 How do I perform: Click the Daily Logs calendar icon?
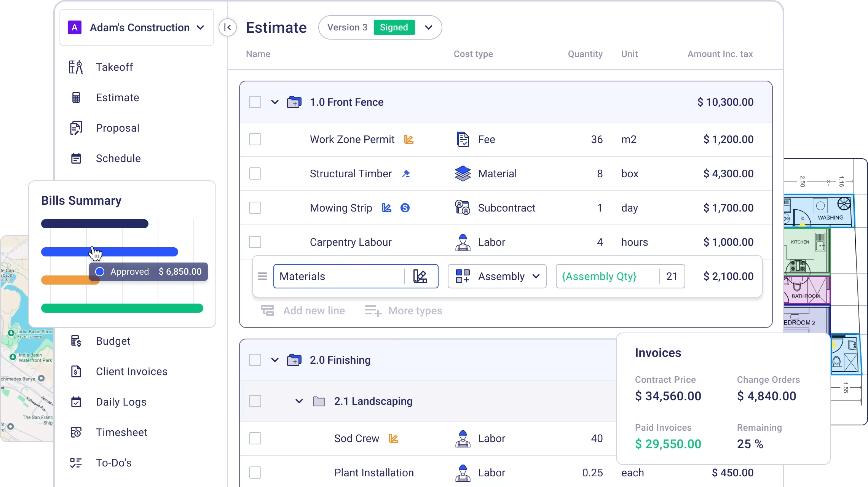[76, 402]
